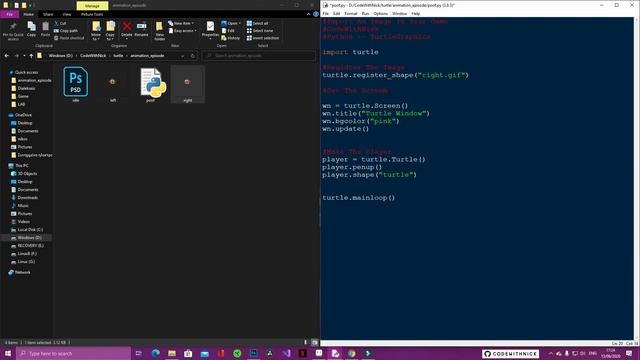The width and height of the screenshot is (640, 360).
Task: Click Invert selection in ribbon
Action: click(263, 38)
